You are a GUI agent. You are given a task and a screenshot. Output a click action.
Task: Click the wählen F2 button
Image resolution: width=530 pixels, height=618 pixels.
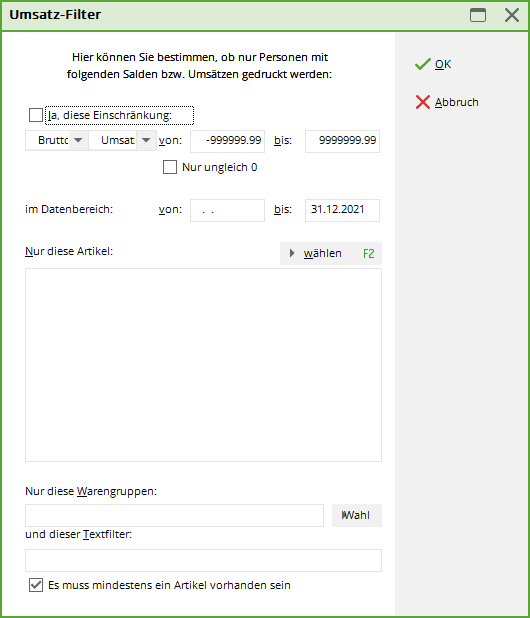pos(331,253)
